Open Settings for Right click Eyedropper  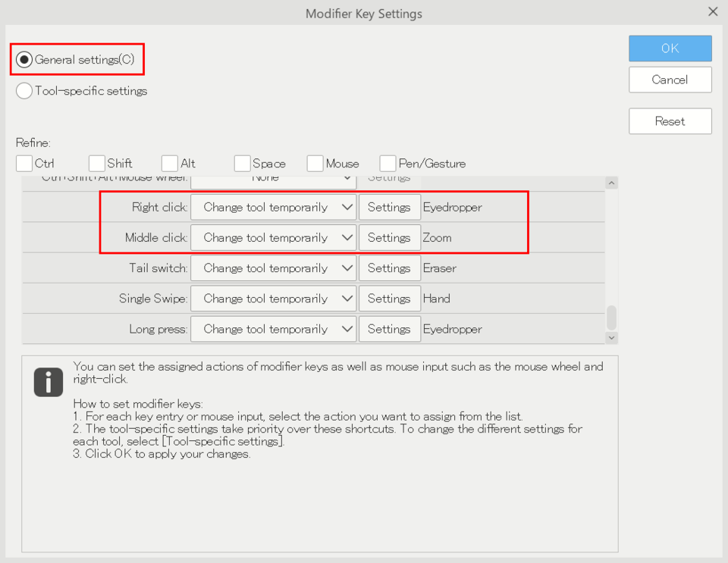390,207
